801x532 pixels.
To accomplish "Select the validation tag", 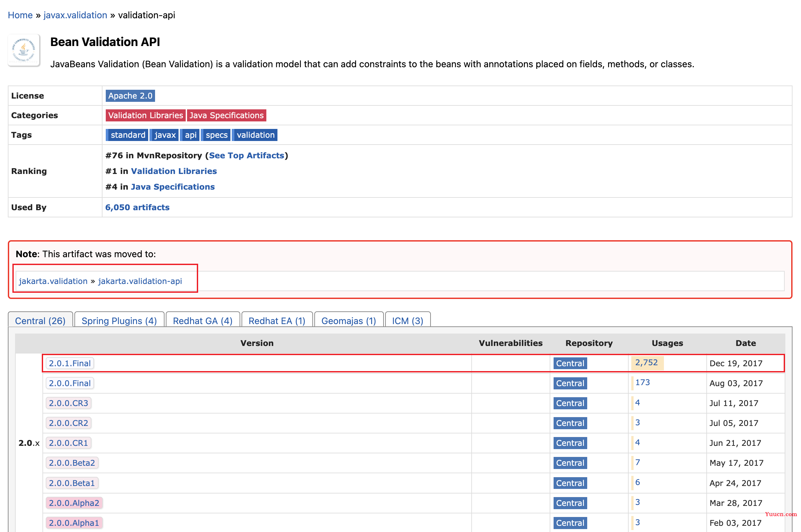I will point(255,135).
